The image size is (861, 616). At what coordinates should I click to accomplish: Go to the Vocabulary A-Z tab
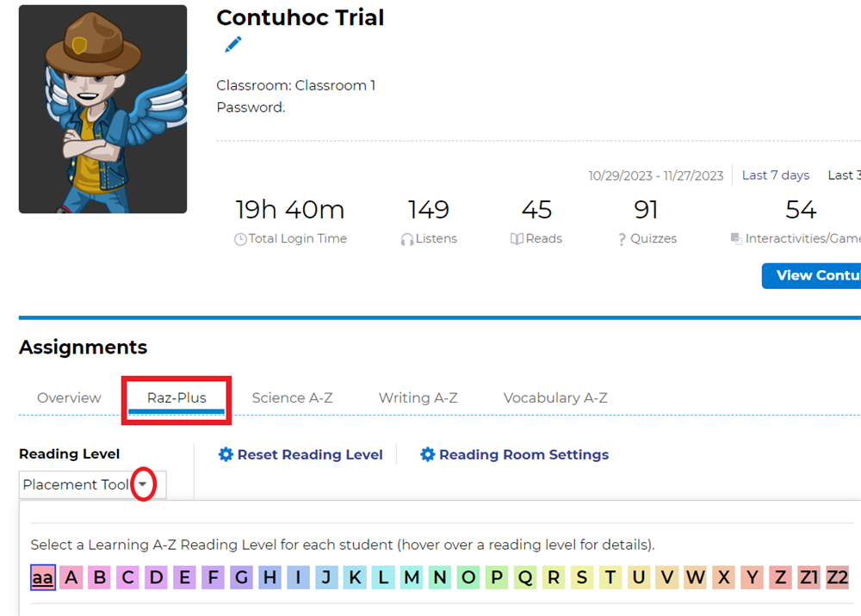coord(555,397)
